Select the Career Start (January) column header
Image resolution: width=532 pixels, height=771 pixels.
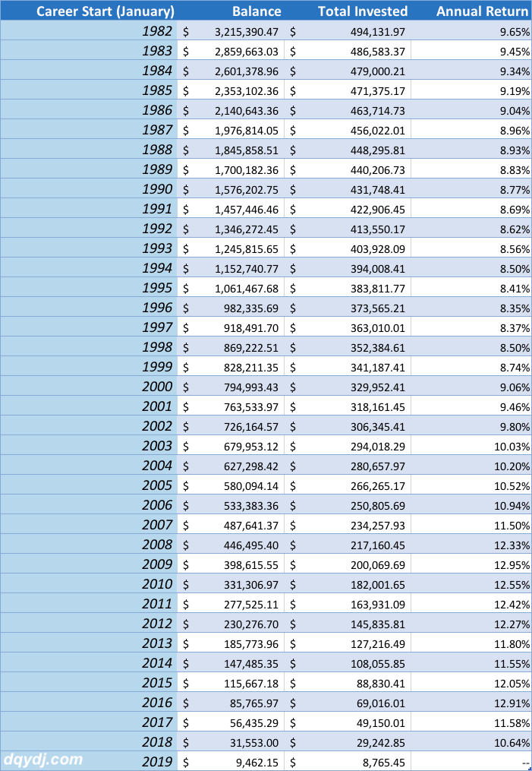(x=89, y=11)
